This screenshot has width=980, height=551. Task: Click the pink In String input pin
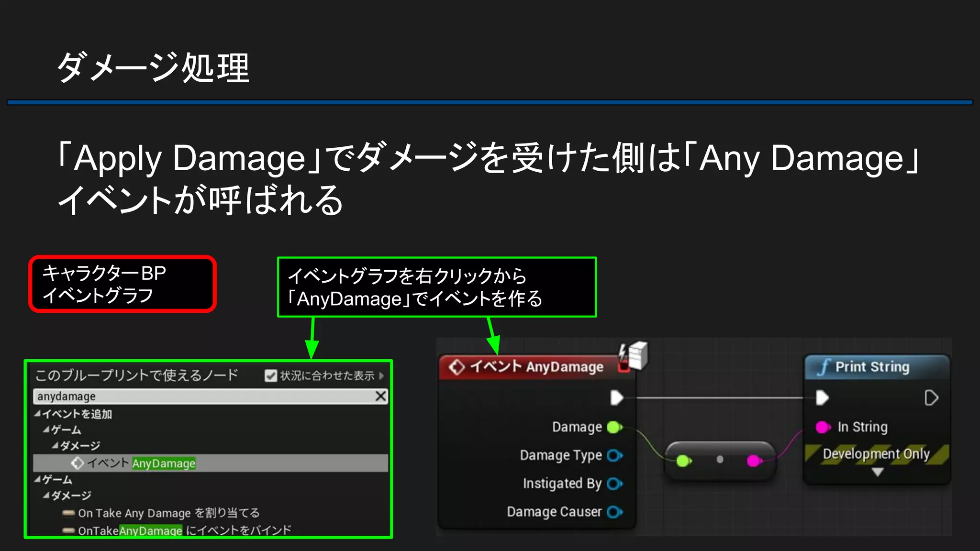823,427
